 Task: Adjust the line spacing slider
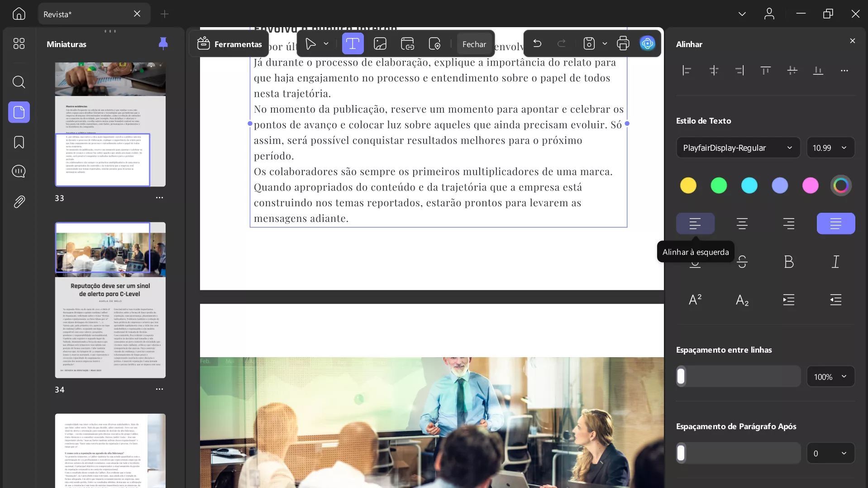(738, 376)
